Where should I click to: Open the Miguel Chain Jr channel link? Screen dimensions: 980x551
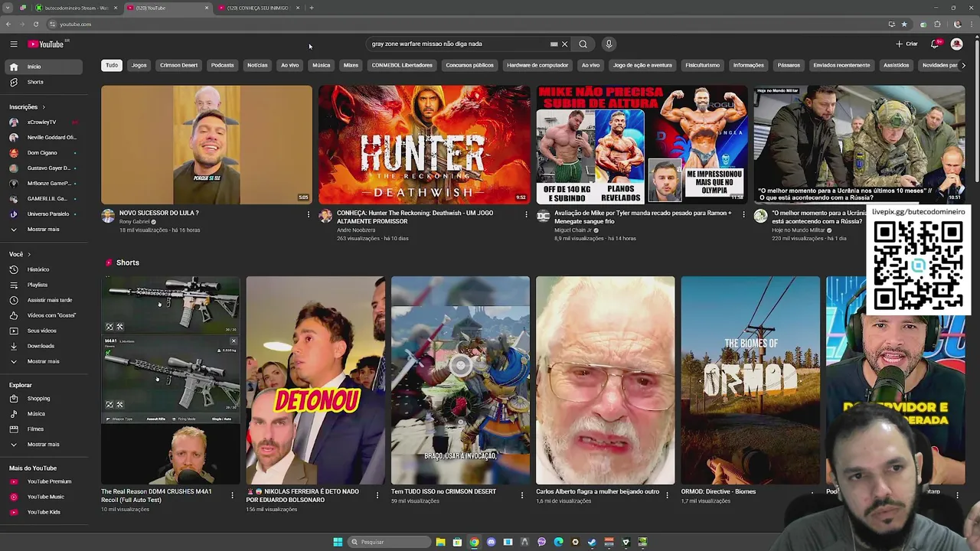tap(573, 230)
